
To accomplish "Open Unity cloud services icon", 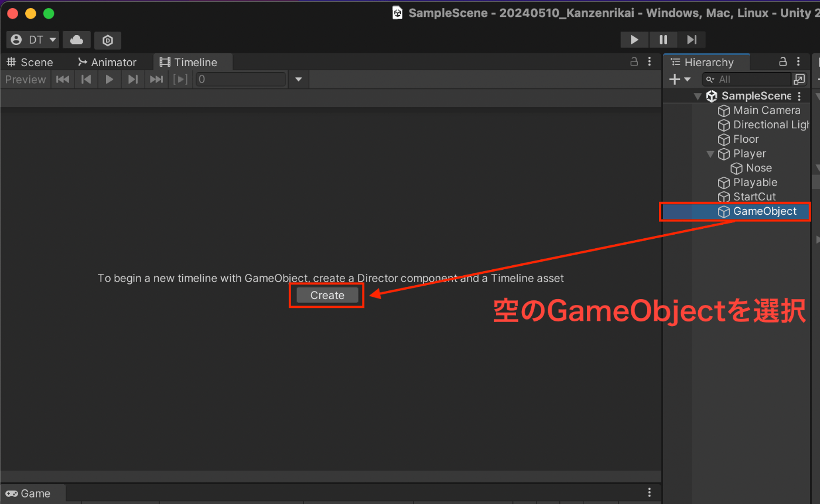I will (x=76, y=40).
